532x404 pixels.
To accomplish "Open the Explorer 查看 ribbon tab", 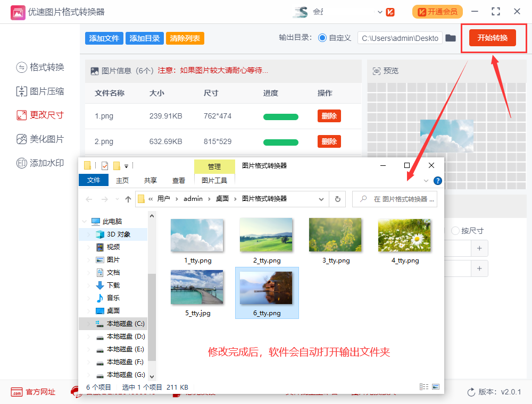I will pyautogui.click(x=179, y=180).
